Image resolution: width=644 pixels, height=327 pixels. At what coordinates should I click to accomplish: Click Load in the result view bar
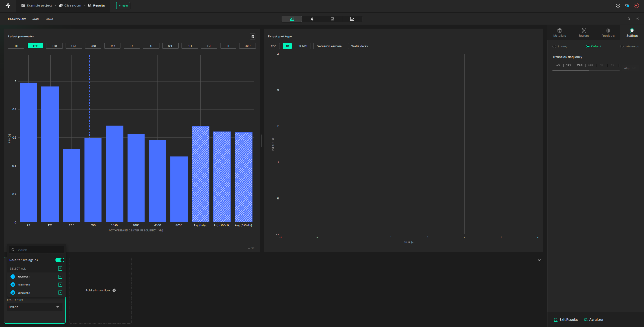35,19
